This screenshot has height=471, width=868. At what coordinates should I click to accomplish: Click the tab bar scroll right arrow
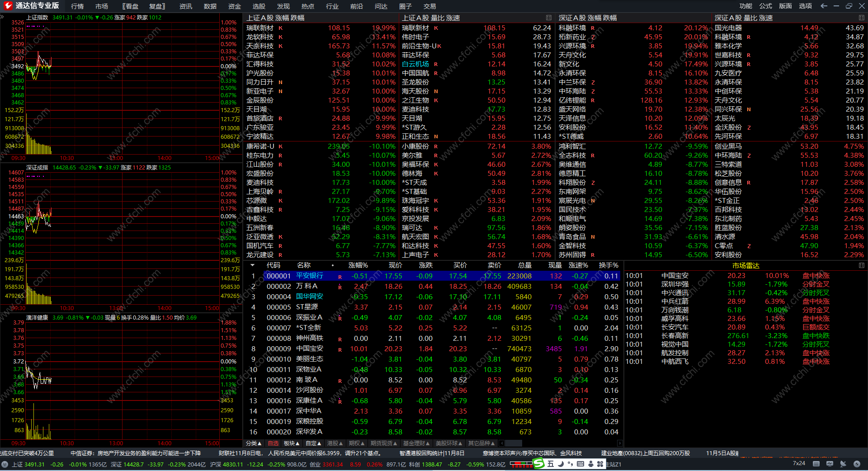[620, 443]
